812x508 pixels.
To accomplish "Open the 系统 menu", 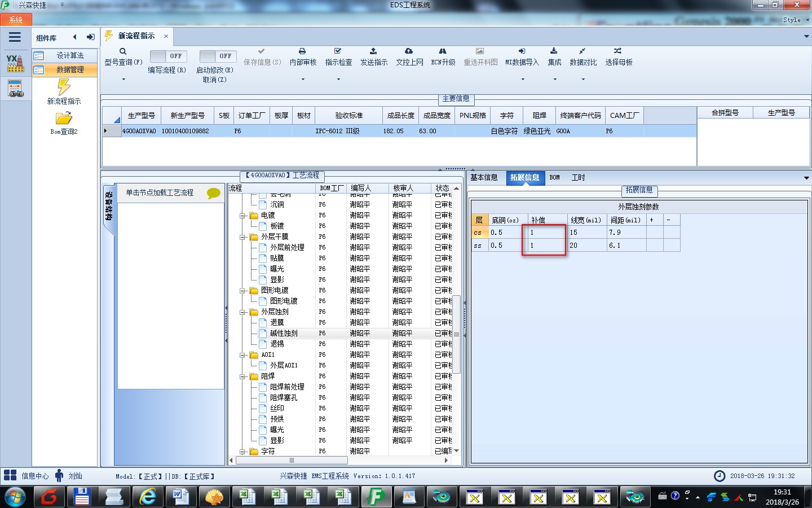I will (x=16, y=20).
